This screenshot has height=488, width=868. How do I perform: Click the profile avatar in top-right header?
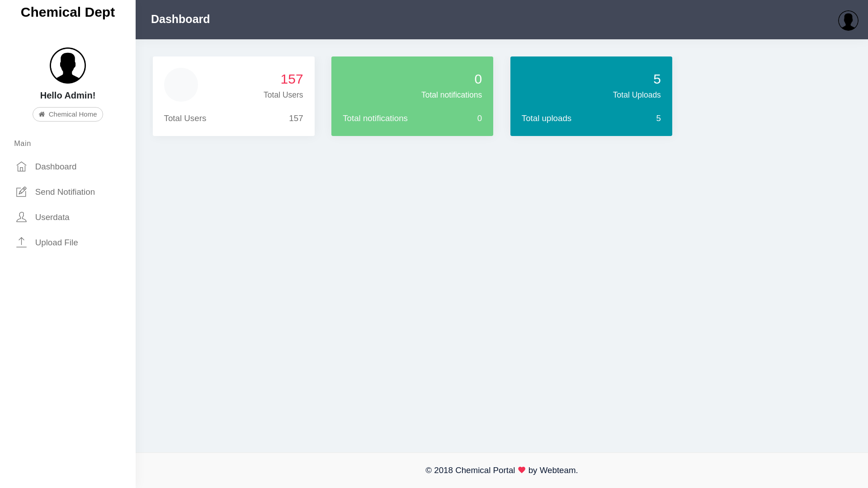[848, 20]
